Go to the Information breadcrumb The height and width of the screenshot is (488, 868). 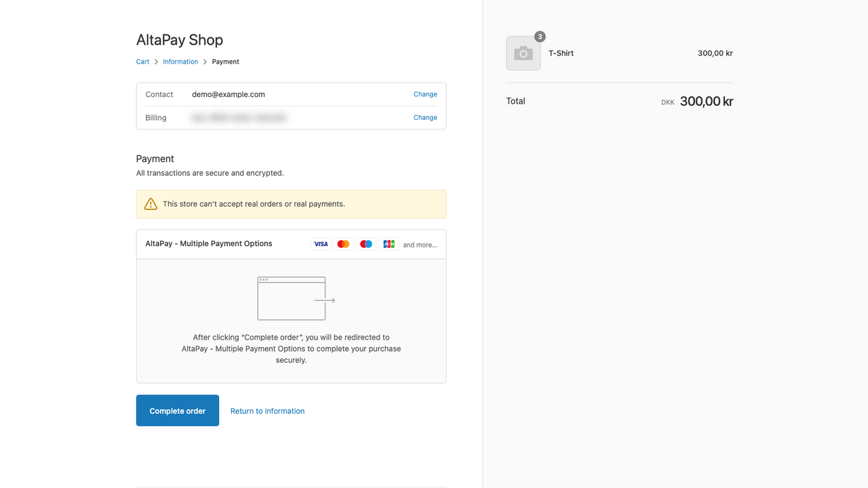click(180, 62)
